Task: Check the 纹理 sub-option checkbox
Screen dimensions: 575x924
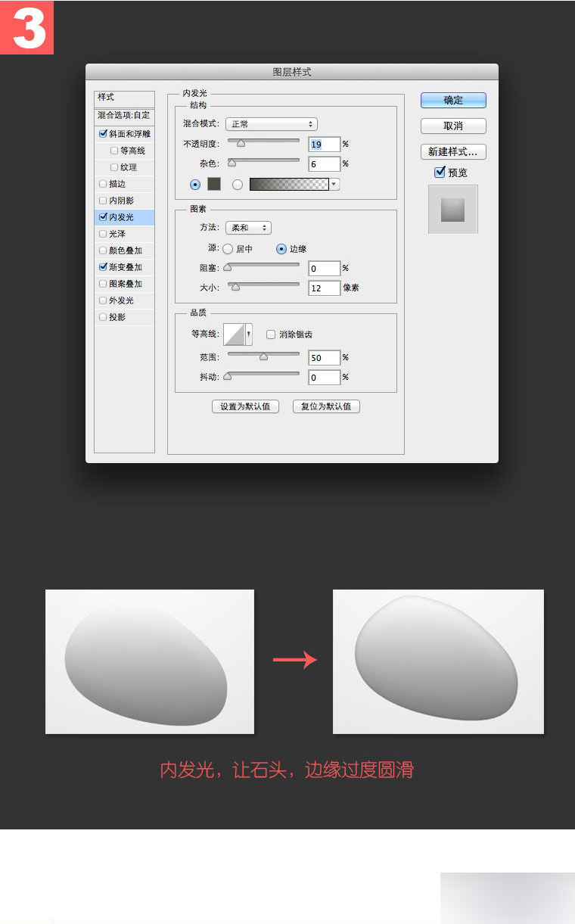Action: tap(114, 167)
